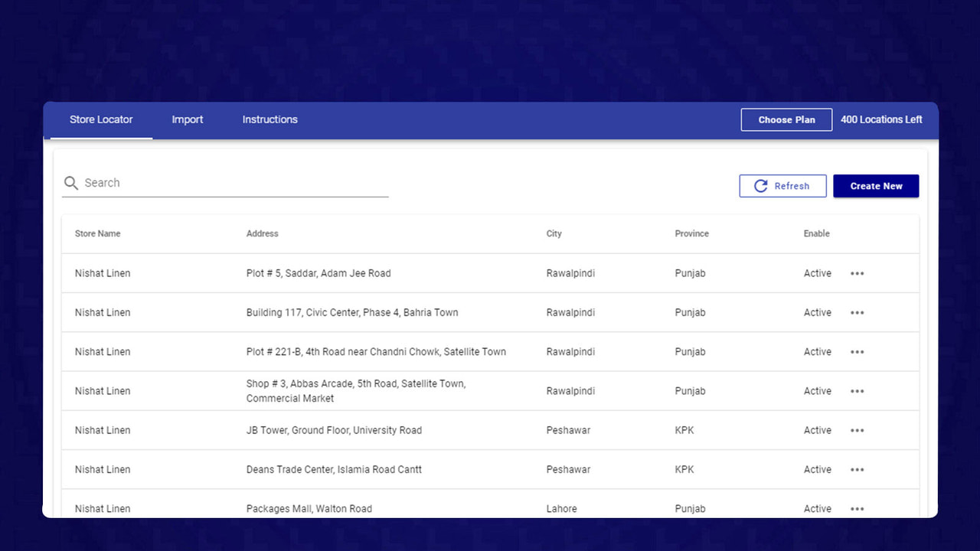Open ellipsis menu for Bahria Town store row
The image size is (980, 551).
(x=857, y=312)
